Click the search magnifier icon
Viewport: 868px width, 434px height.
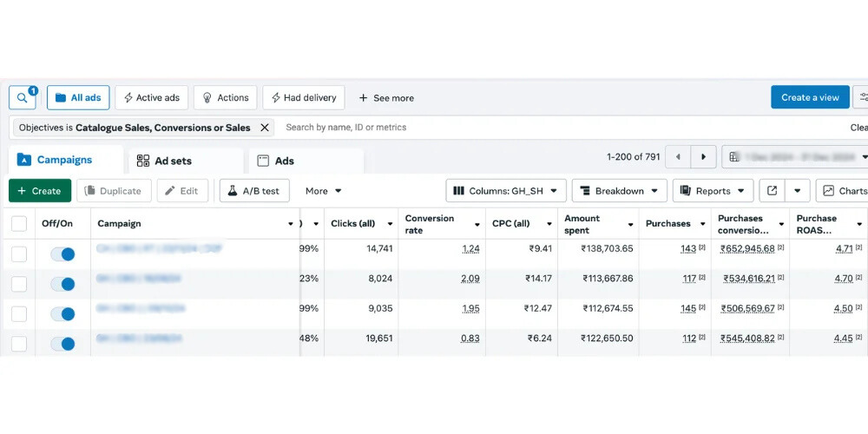coord(22,98)
